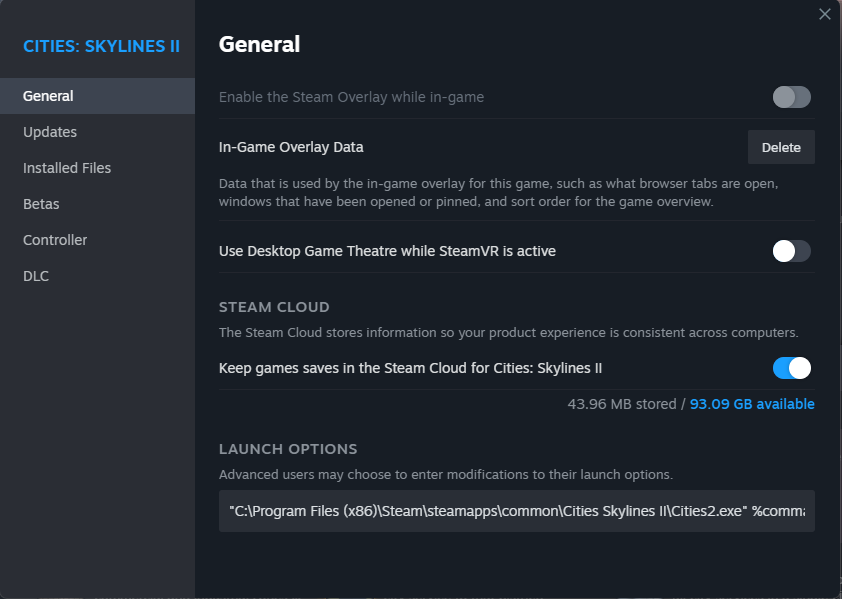Viewport: 842px width, 599px height.
Task: Open the General settings tab
Action: [x=97, y=96]
